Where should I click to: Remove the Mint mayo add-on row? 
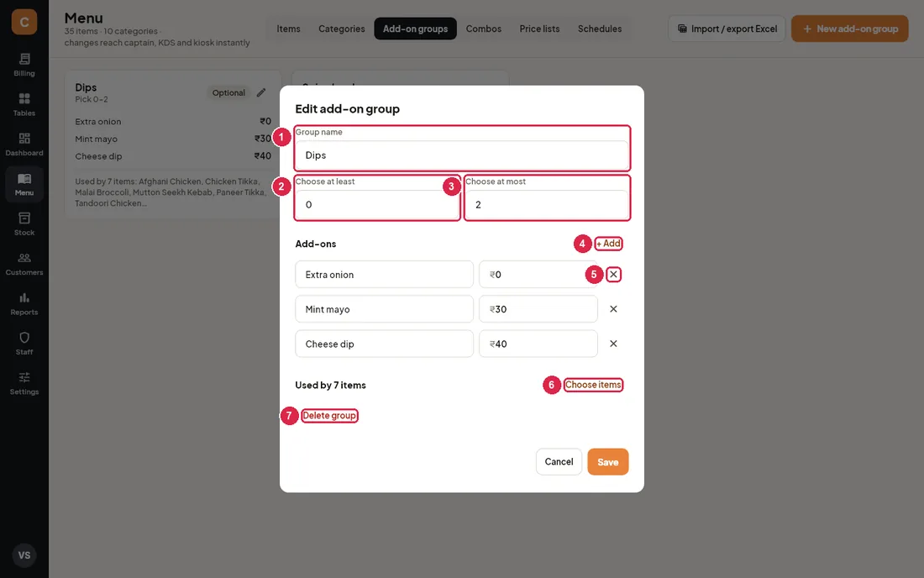pos(613,309)
